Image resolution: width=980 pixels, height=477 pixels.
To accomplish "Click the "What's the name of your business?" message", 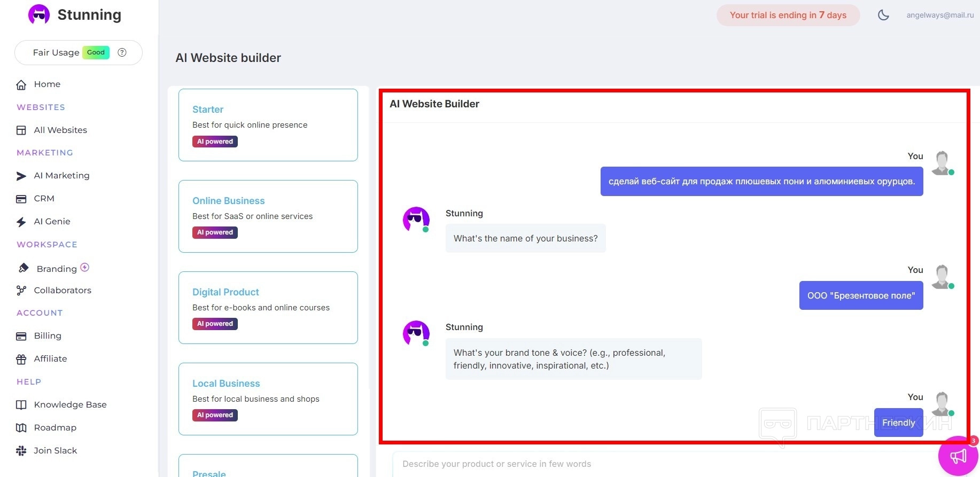I will pos(526,238).
